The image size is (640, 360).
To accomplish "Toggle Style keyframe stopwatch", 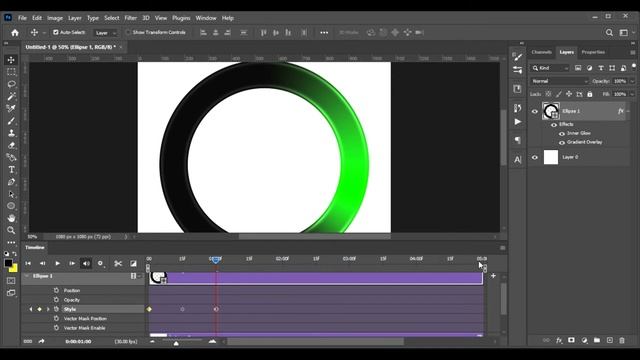I will click(56, 309).
